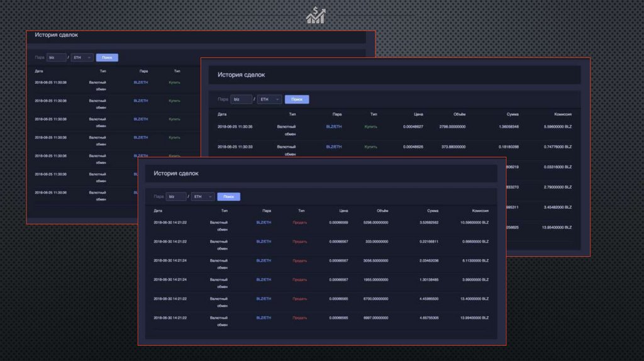The height and width of the screenshot is (361, 644).
Task: Open BLZ/ETH link in row with volume 6997.00000000
Action: 264,318
